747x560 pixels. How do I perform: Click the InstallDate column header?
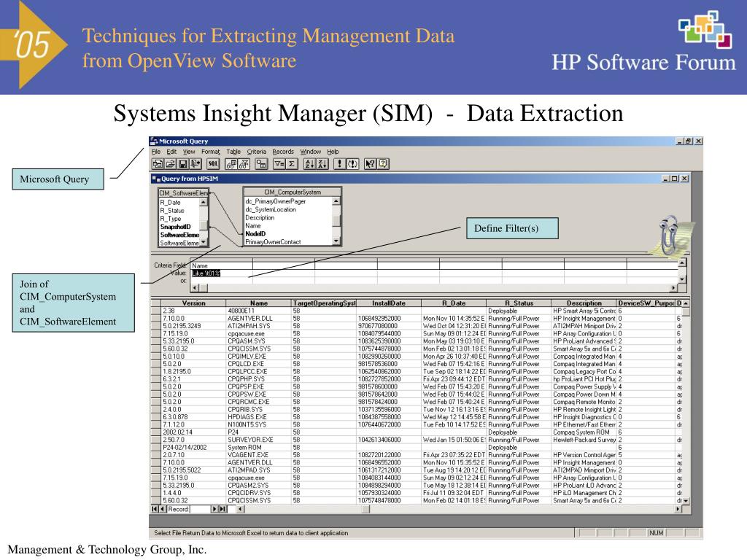[x=389, y=303]
